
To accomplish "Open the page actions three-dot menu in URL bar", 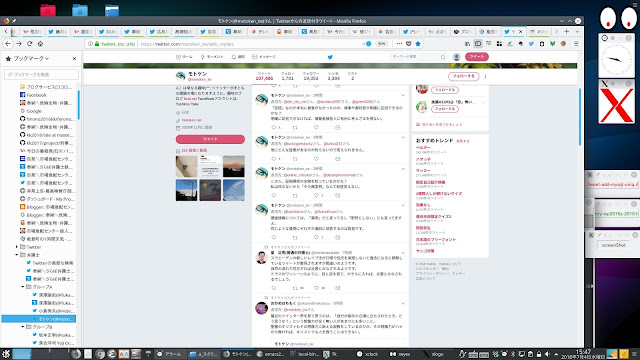I will pos(399,44).
